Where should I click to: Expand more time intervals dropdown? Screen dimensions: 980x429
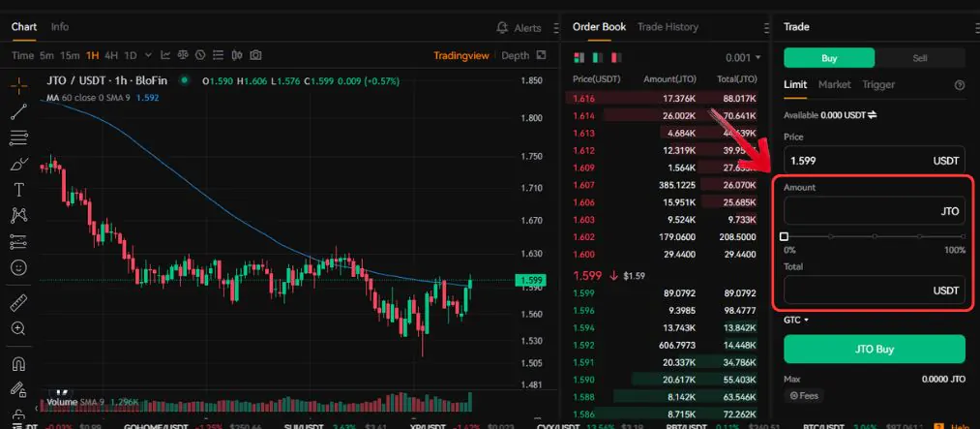[x=147, y=55]
